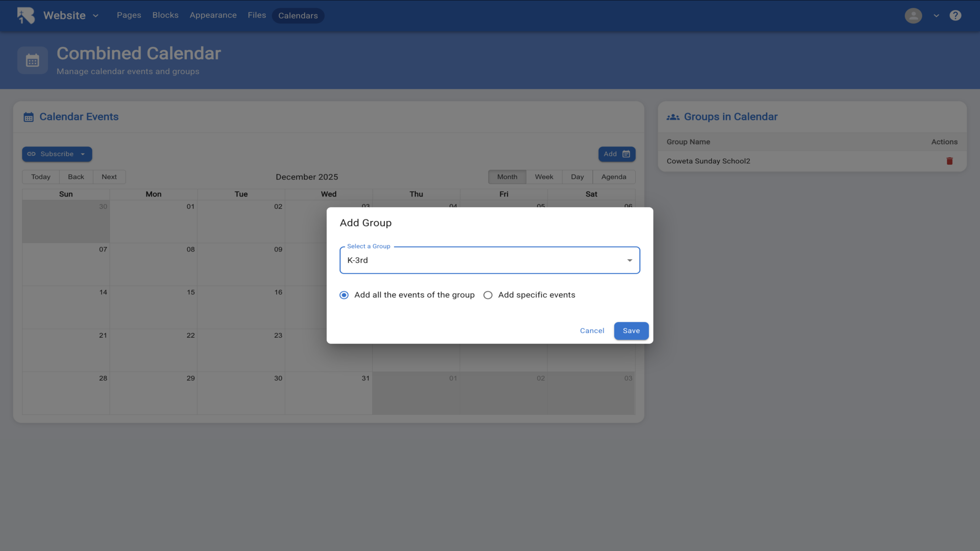This screenshot has width=980, height=551.
Task: Click the calendar icon on Add button
Action: click(x=626, y=154)
